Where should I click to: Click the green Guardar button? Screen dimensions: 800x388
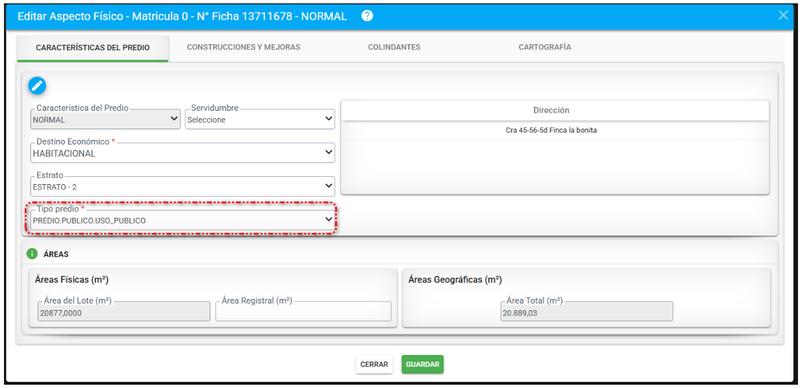click(422, 365)
